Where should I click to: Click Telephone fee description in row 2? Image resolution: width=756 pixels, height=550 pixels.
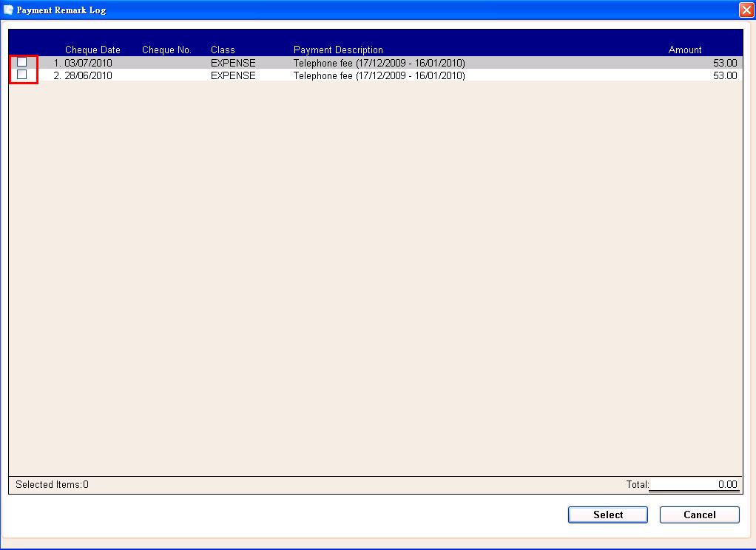coord(379,75)
